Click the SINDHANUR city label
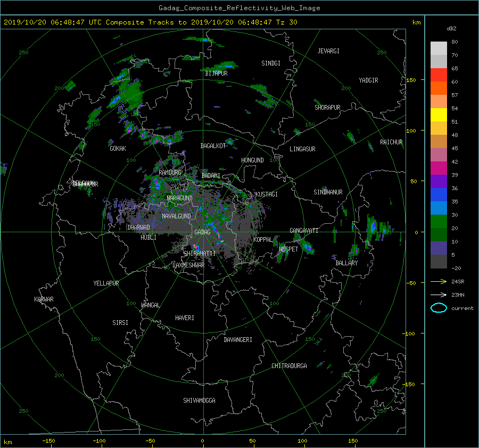Screen dimensions: 479x448 (x=328, y=192)
